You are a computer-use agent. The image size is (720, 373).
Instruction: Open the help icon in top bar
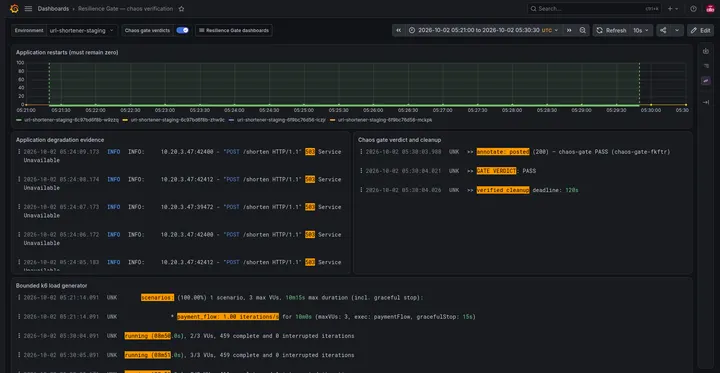pyautogui.click(x=693, y=9)
